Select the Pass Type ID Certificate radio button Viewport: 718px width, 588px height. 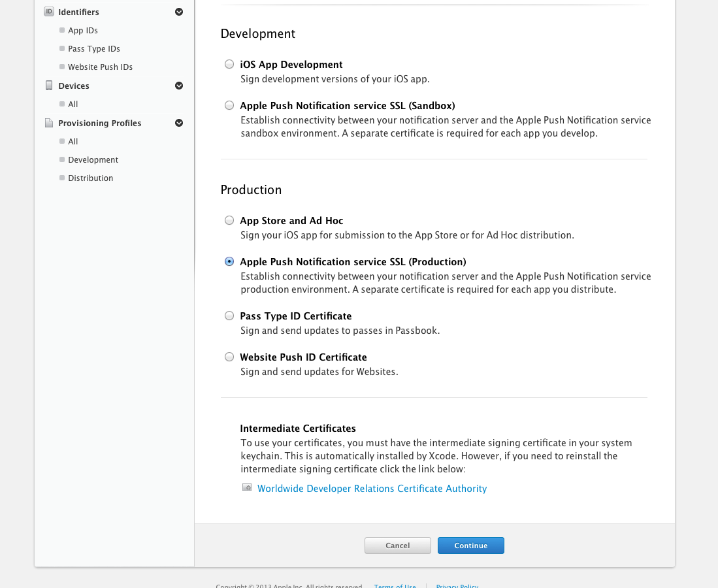coord(229,316)
